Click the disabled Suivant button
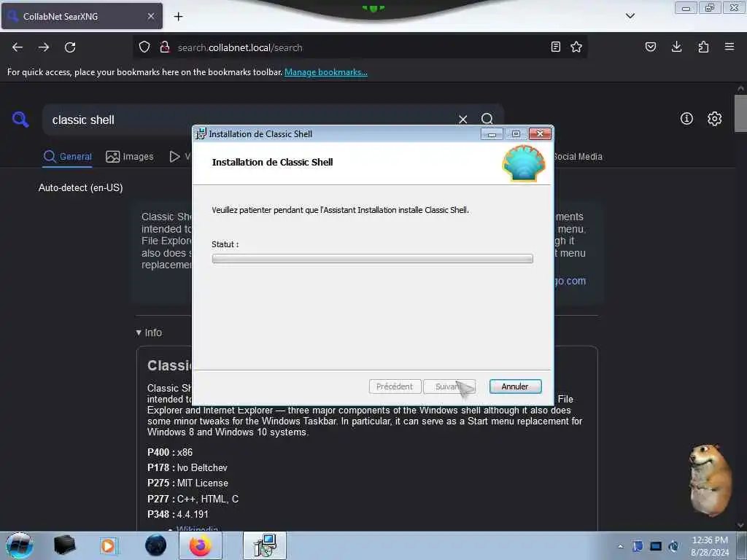The height and width of the screenshot is (560, 747). [449, 386]
